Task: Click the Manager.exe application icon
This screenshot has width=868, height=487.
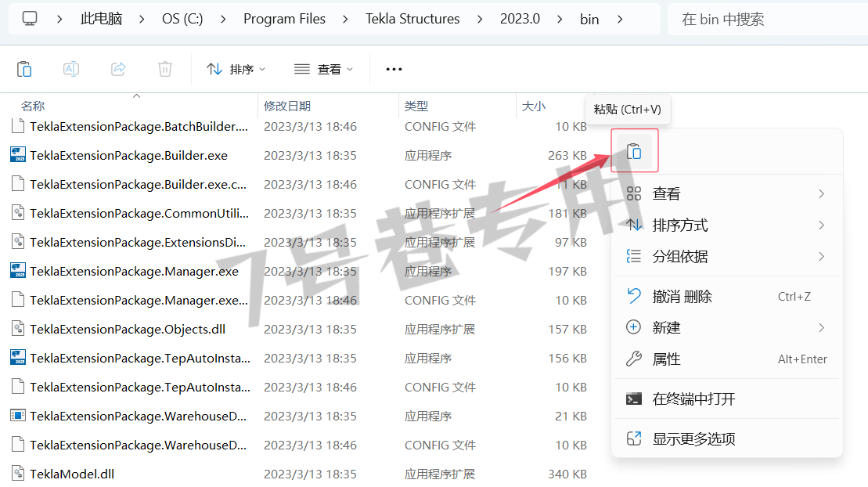Action: tap(18, 270)
